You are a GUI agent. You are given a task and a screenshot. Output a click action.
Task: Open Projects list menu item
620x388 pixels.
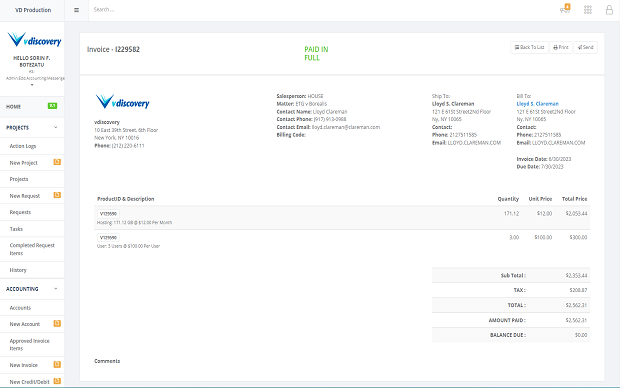pos(19,179)
